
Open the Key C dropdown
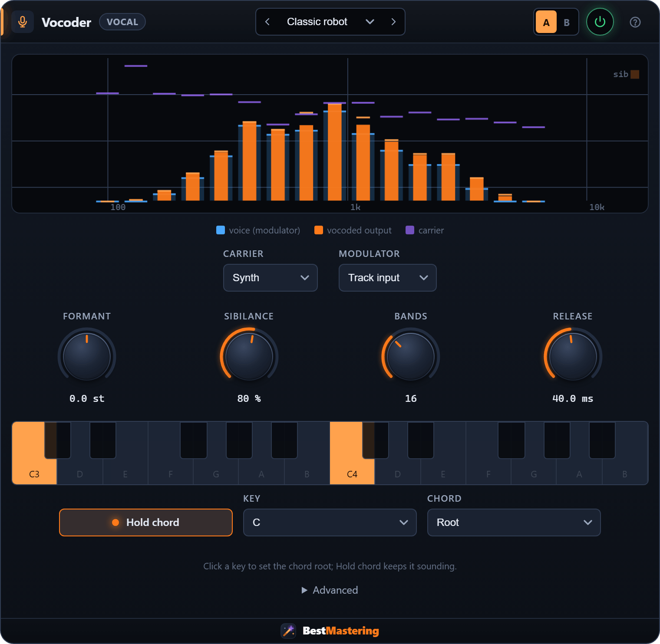330,522
